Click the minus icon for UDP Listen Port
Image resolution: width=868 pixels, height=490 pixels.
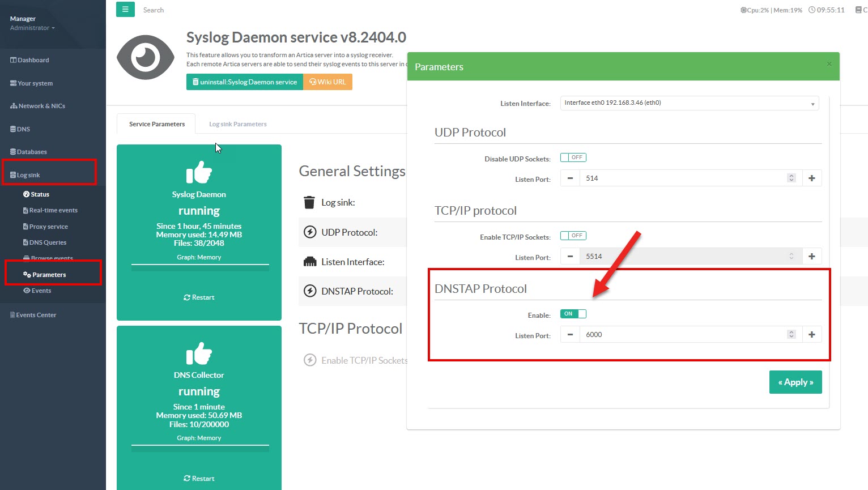[570, 178]
